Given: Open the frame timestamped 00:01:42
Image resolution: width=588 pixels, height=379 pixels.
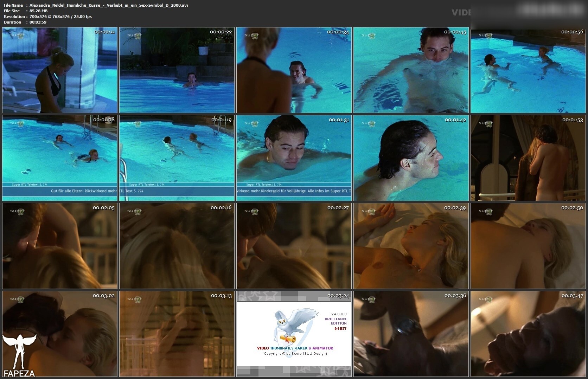Looking at the screenshot, I should [x=411, y=158].
